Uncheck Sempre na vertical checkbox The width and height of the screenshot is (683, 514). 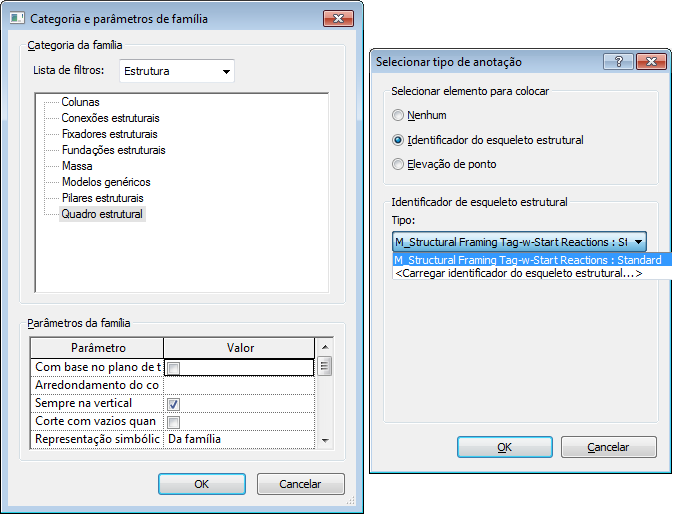point(173,404)
